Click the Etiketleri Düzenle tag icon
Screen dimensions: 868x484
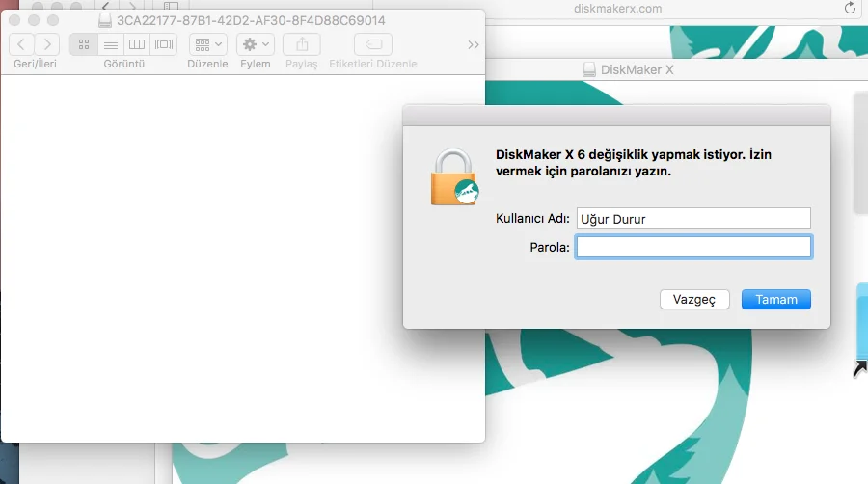tap(373, 44)
